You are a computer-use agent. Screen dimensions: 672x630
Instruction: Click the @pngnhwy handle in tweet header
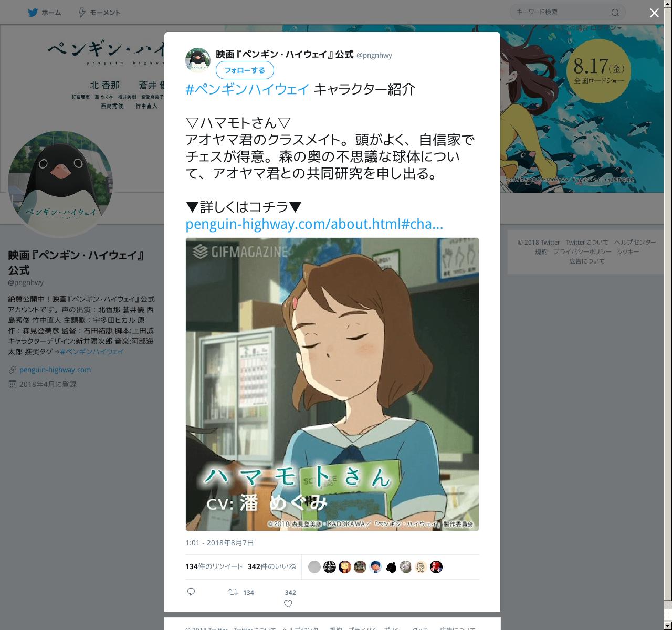coord(374,55)
